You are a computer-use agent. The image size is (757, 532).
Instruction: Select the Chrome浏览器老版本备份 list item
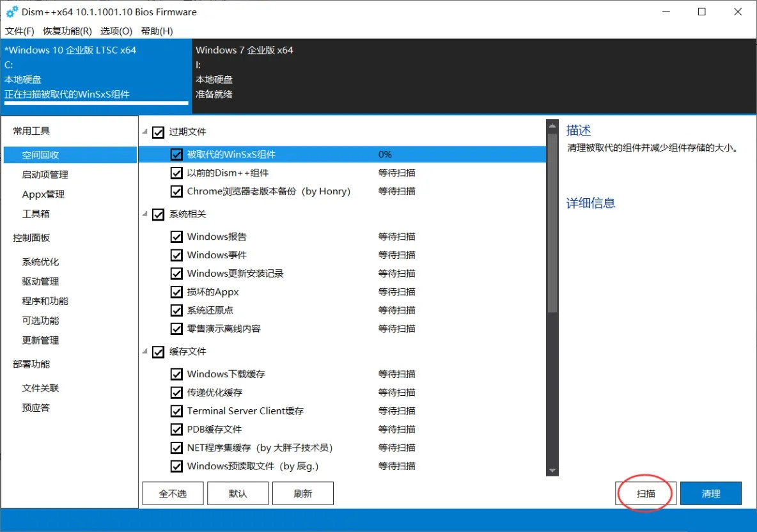click(269, 191)
